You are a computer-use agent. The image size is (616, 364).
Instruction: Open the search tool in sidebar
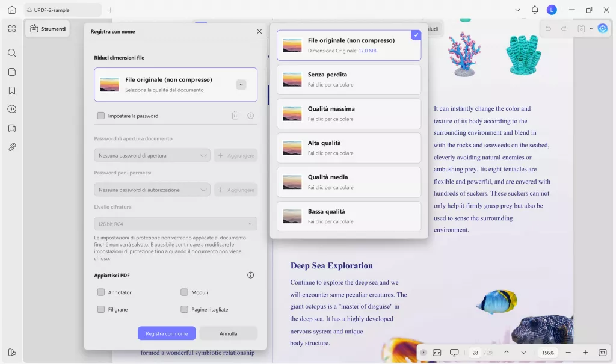point(12,53)
